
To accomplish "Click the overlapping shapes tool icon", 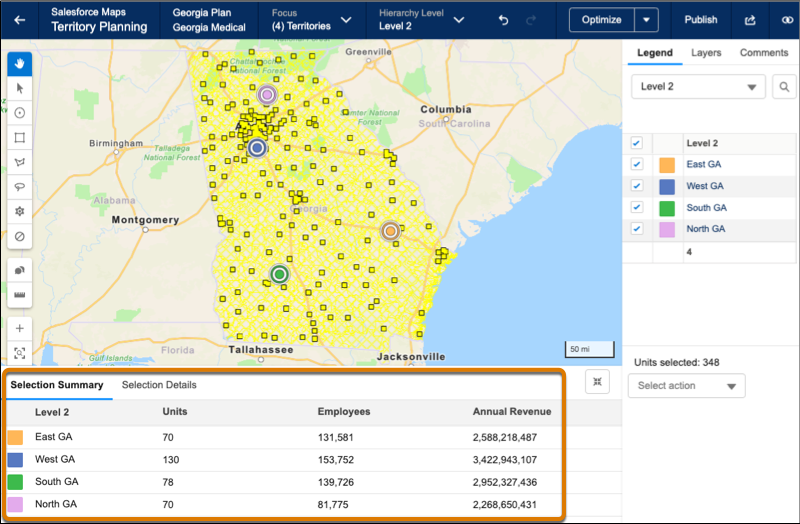I will pos(19,270).
